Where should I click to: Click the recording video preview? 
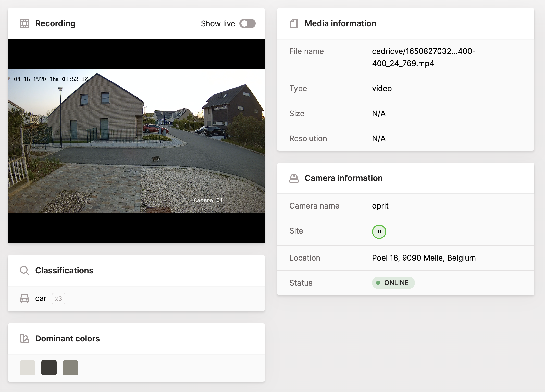[x=136, y=140]
